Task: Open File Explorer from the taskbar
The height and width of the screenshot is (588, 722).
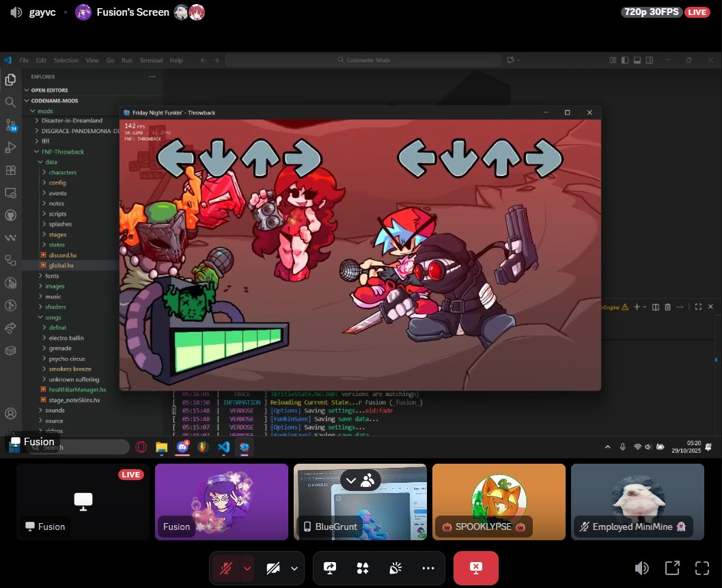Action: point(162,447)
